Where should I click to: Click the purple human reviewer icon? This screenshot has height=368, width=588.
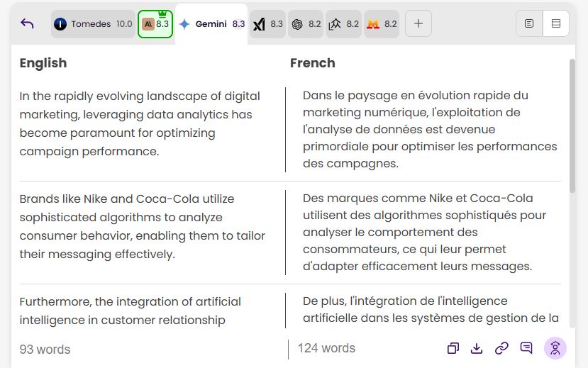click(x=555, y=347)
